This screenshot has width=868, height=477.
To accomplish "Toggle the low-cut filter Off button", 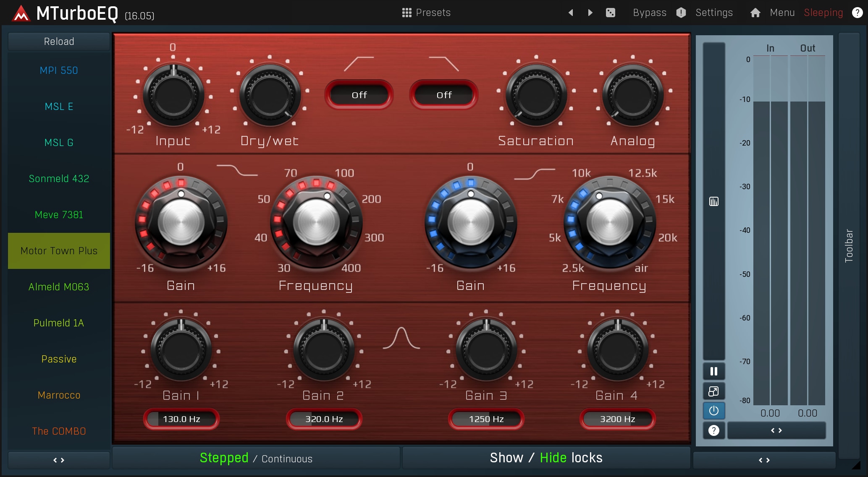I will coord(359,95).
